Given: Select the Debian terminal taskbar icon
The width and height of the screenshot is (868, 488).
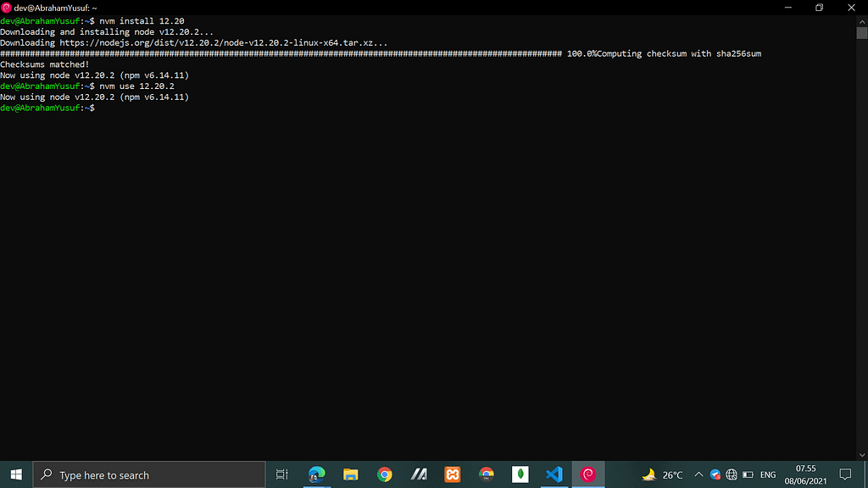Looking at the screenshot, I should pyautogui.click(x=588, y=474).
